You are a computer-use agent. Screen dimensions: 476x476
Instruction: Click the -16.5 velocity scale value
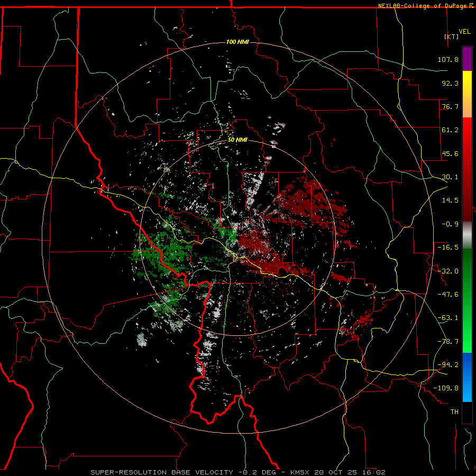tap(448, 248)
